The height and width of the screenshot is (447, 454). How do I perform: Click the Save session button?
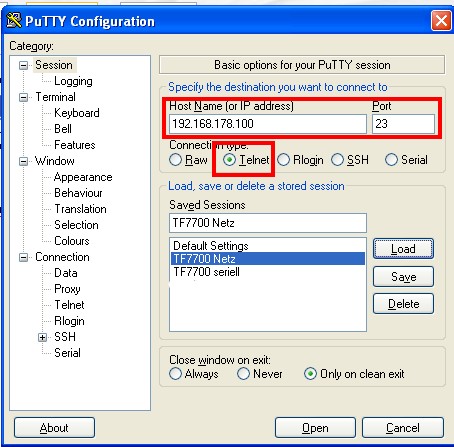click(x=403, y=276)
